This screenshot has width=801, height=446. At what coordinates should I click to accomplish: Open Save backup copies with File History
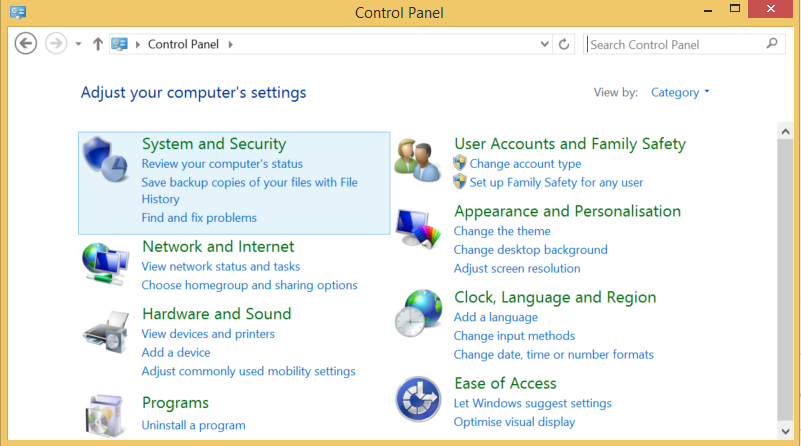[249, 191]
